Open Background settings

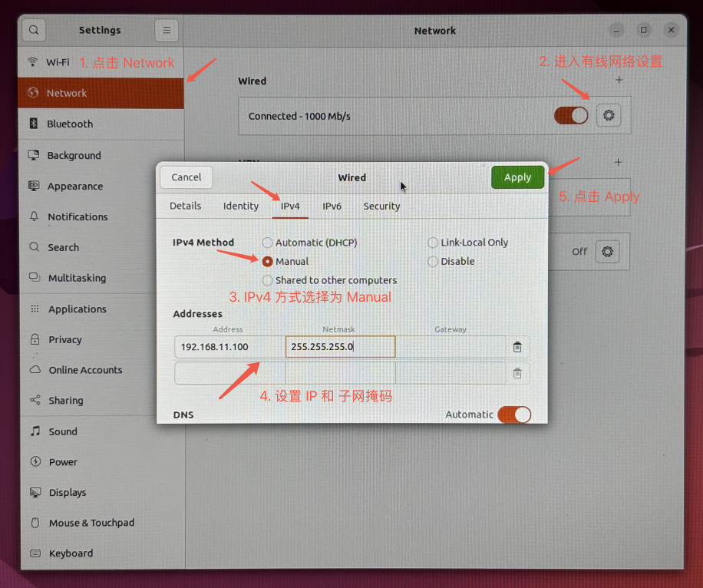[x=101, y=155]
